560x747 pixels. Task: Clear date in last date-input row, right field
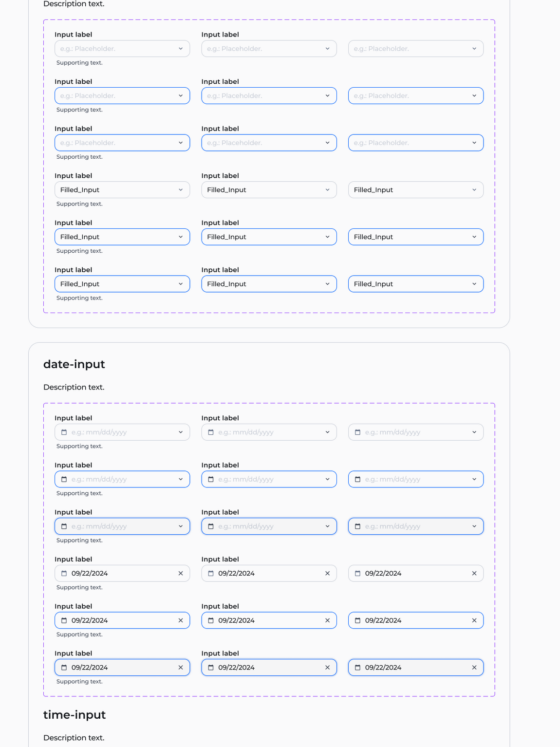point(474,668)
